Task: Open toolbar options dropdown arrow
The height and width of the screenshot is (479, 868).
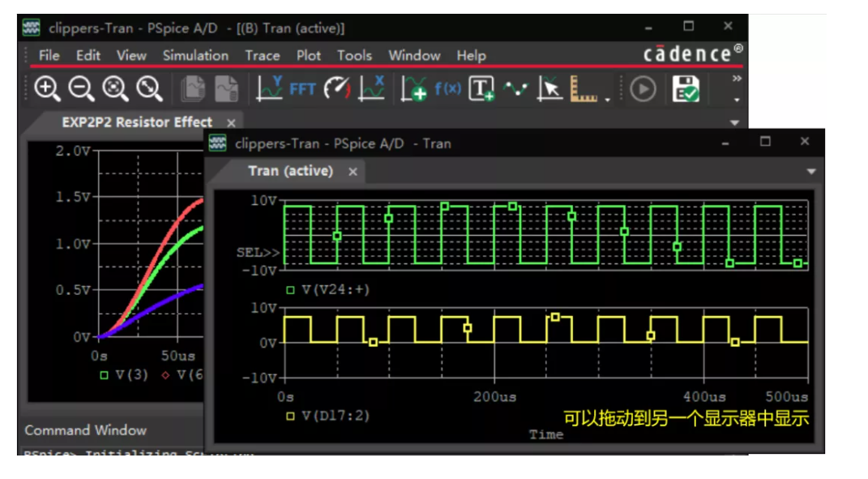Action: (x=736, y=100)
